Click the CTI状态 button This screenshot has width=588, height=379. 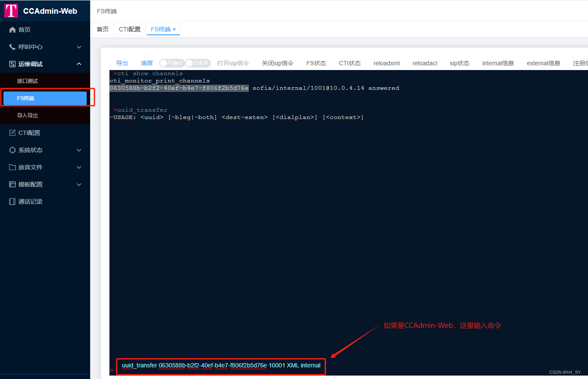(x=350, y=63)
